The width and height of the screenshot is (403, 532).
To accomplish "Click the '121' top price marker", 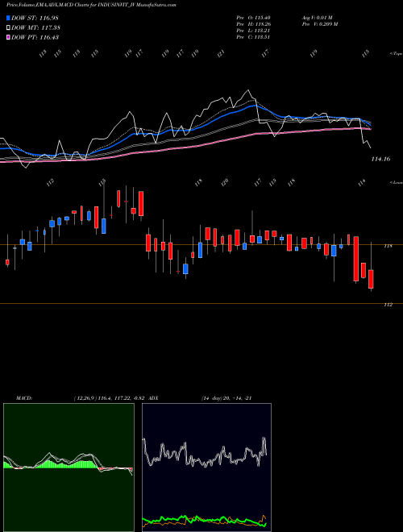I will coord(222,53).
